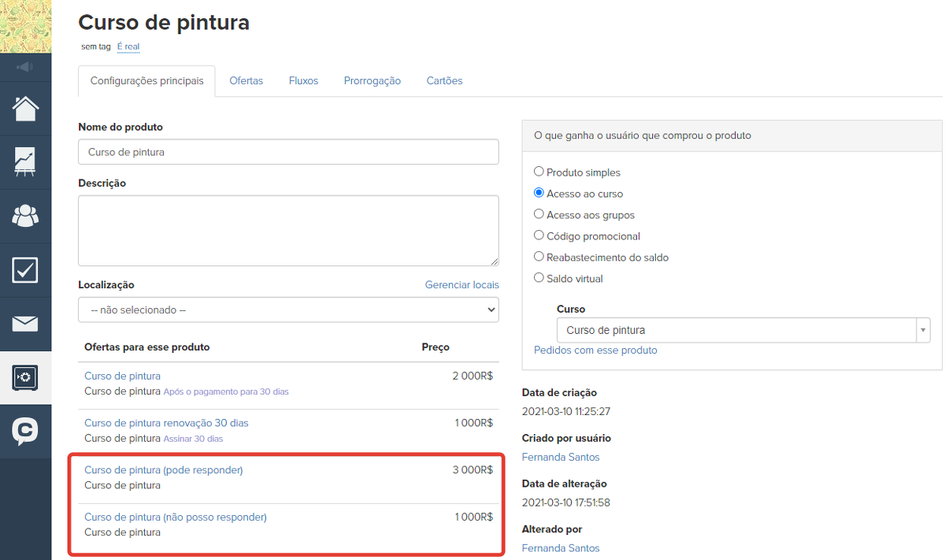Click the speaker notifications icon in sidebar
This screenshot has height=560, width=945.
pos(25,68)
